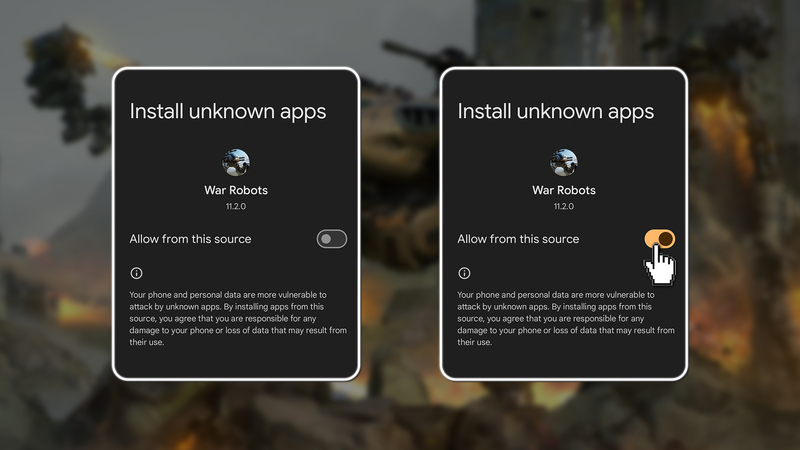The width and height of the screenshot is (800, 450).
Task: Select the War Robots name in right panel
Action: point(564,190)
